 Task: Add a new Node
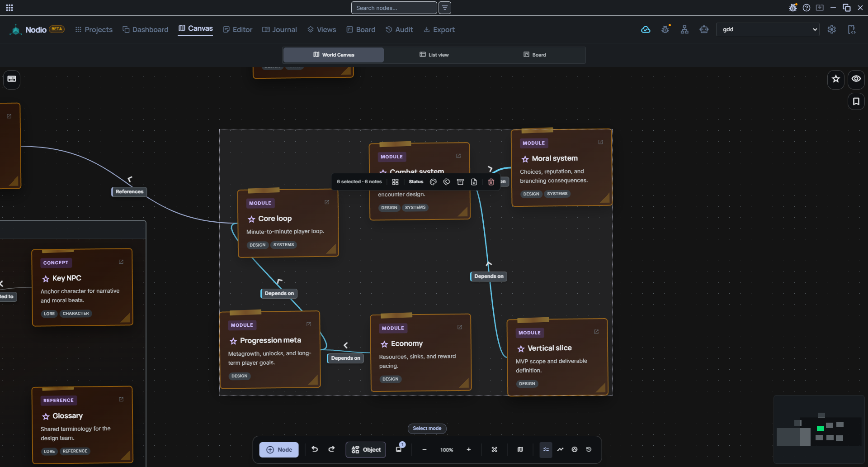[x=279, y=449]
